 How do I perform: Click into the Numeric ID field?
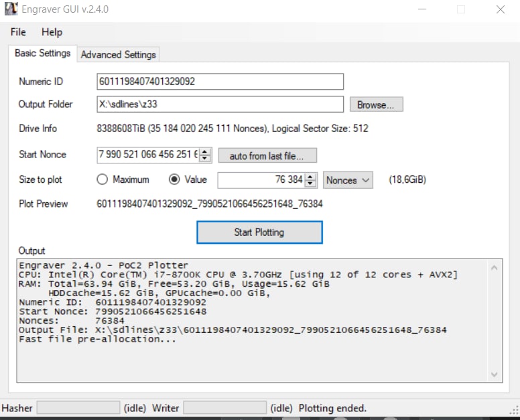[220, 82]
